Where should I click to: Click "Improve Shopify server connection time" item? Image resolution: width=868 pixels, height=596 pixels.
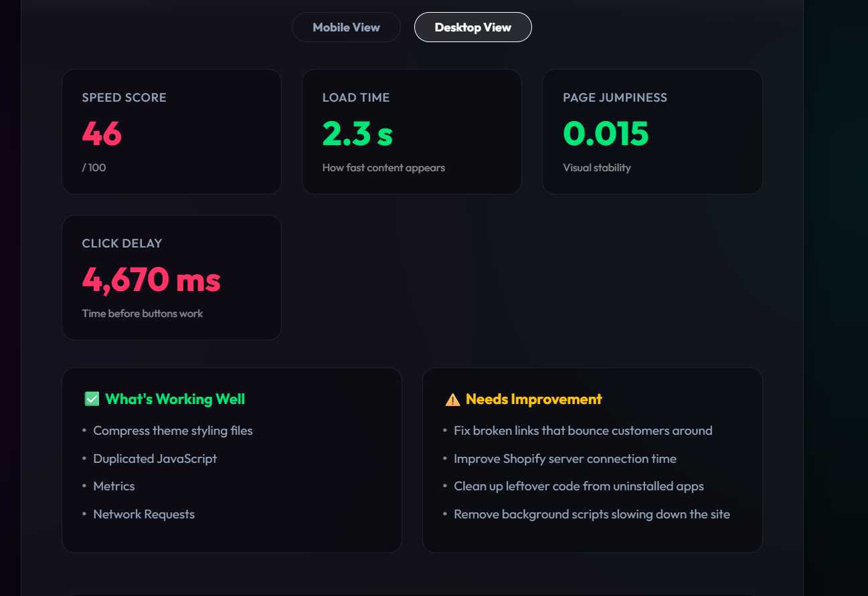(x=565, y=458)
